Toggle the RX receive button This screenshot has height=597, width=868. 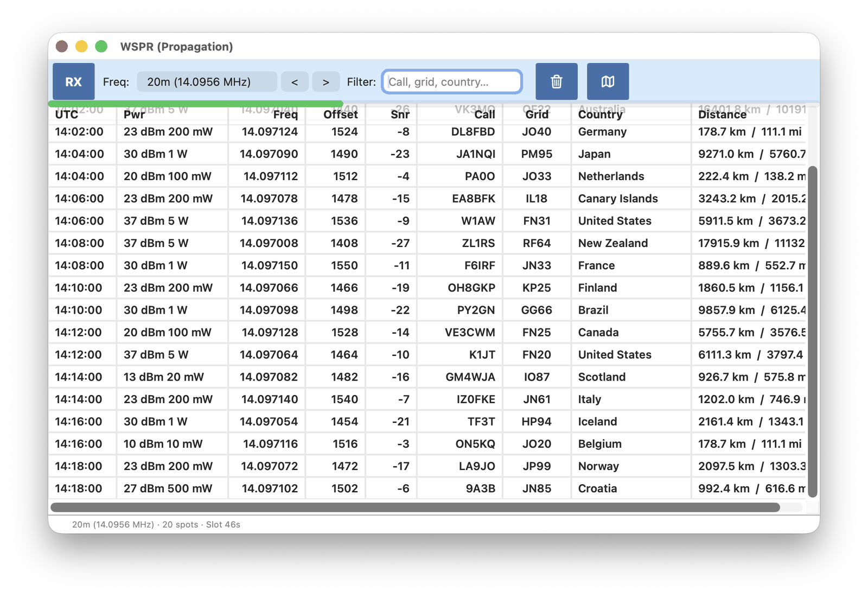73,81
